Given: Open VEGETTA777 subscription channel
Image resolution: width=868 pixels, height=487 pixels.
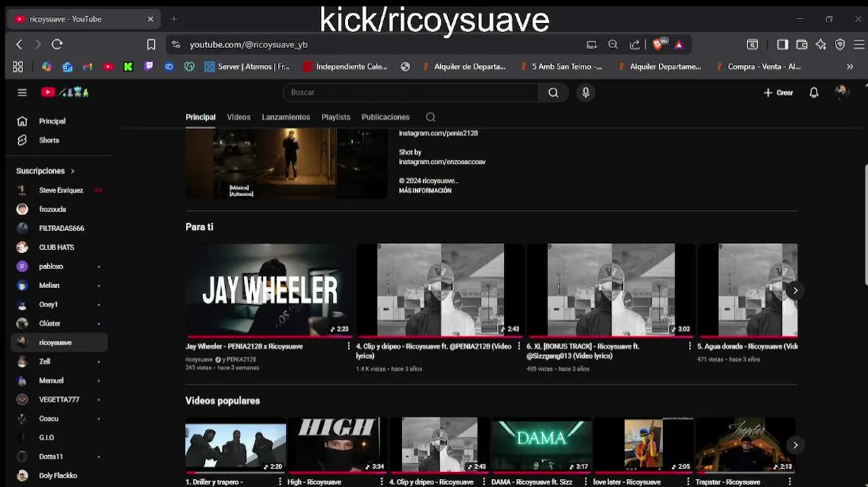Looking at the screenshot, I should tap(59, 399).
